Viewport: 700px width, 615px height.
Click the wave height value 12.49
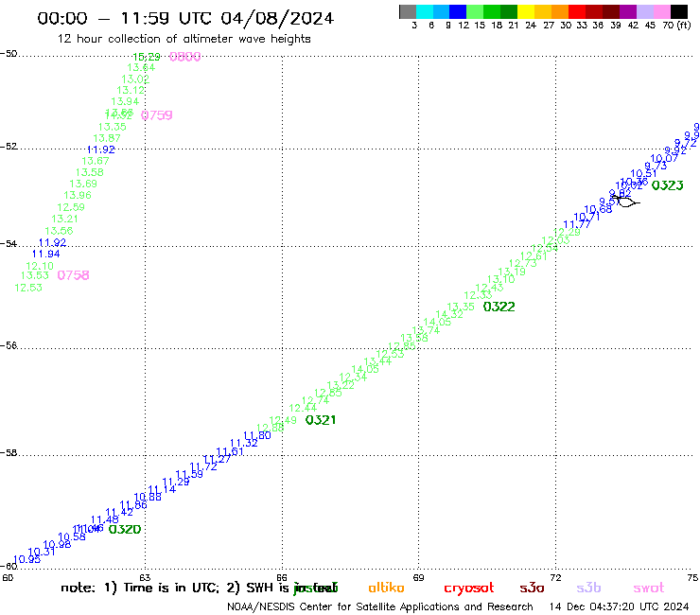click(283, 420)
